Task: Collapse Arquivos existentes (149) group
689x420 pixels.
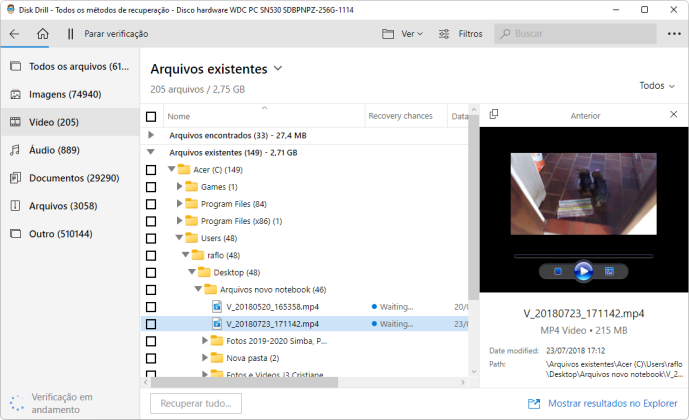Action: (151, 152)
